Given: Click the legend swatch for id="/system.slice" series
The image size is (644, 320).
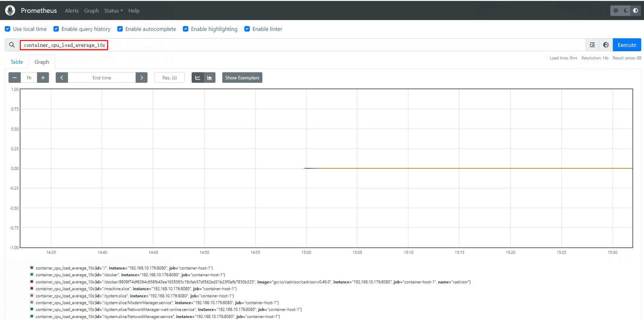Looking at the screenshot, I should tap(32, 295).
